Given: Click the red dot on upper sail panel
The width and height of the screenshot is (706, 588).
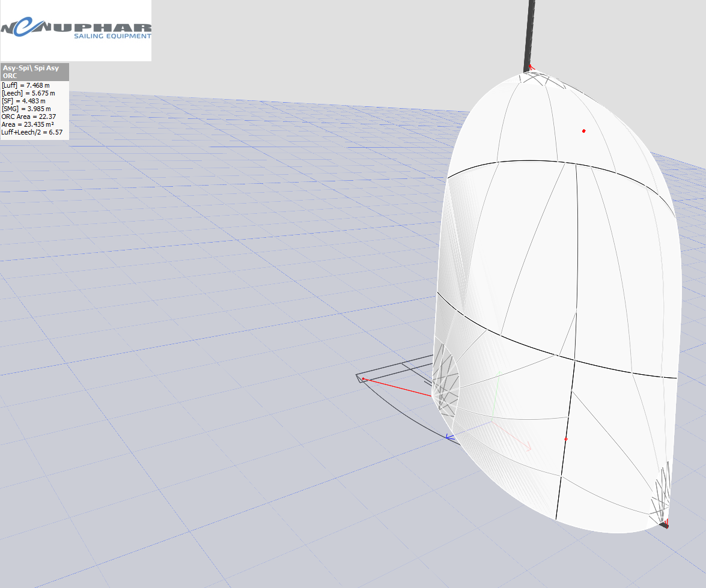Looking at the screenshot, I should pos(583,131).
